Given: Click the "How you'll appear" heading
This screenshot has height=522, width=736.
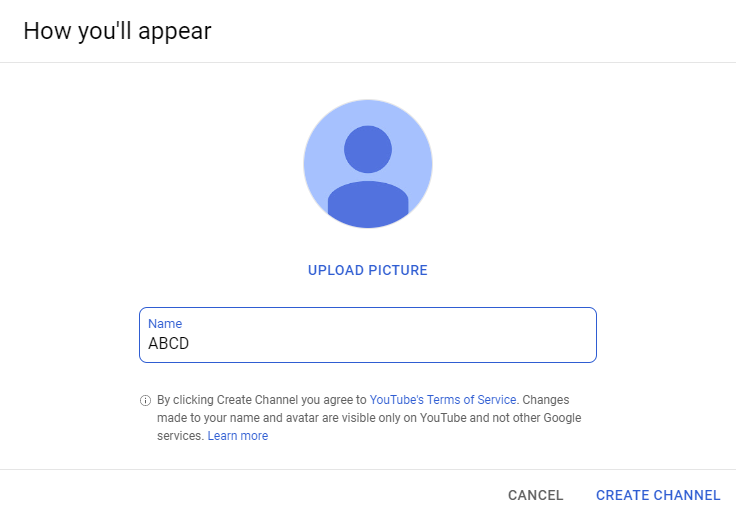Looking at the screenshot, I should [x=117, y=31].
